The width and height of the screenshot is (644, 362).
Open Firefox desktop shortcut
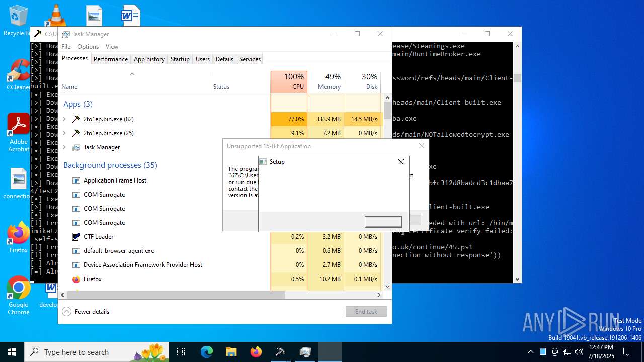18,237
